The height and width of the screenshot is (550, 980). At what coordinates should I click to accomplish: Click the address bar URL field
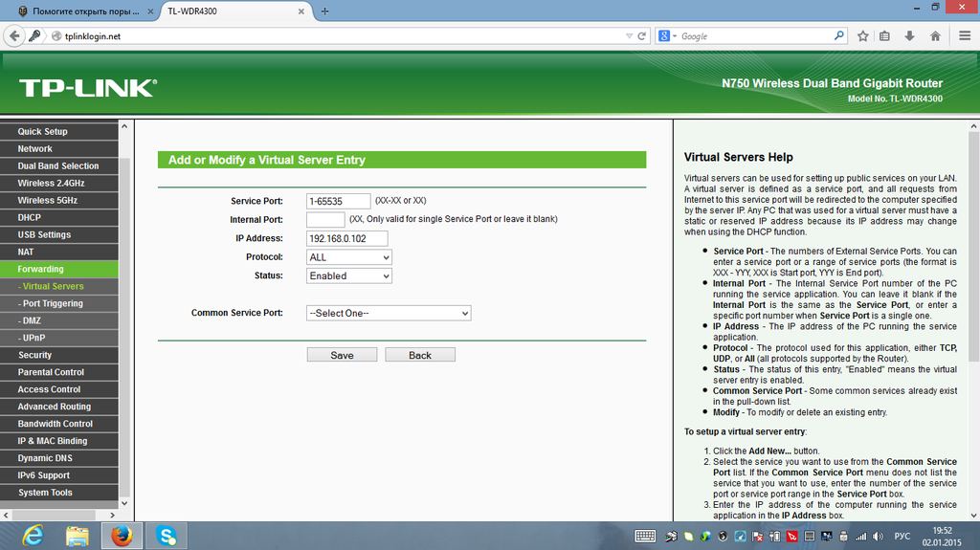coord(343,36)
